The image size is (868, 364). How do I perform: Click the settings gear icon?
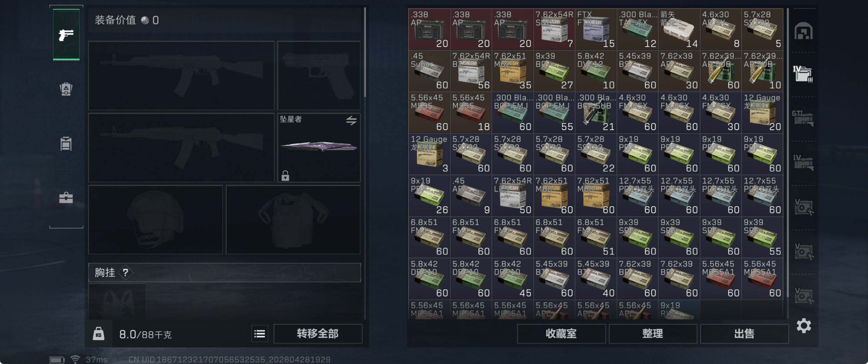coord(804,326)
